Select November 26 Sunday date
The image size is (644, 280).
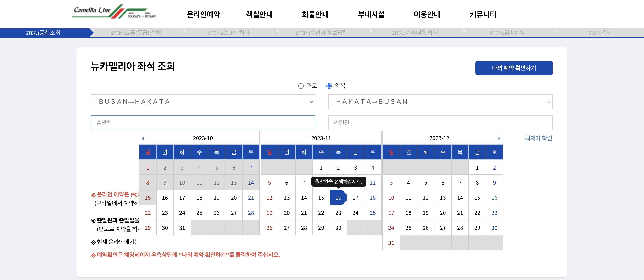pos(269,228)
